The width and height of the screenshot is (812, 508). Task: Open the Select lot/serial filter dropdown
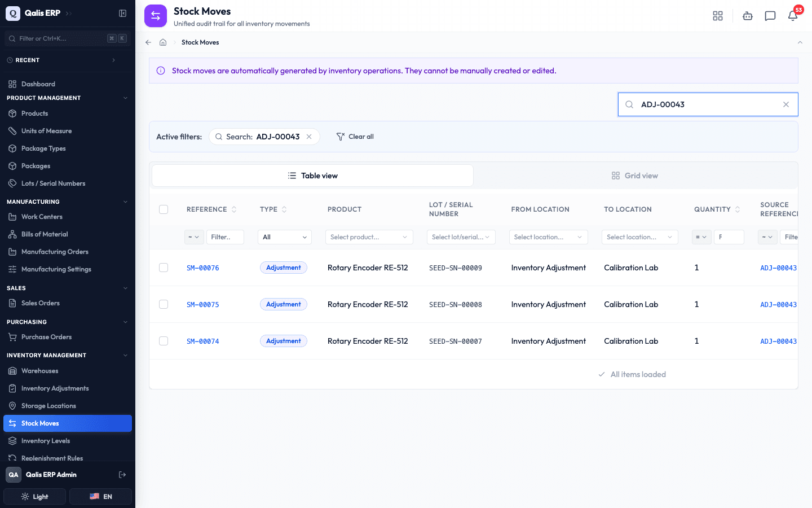pos(461,237)
